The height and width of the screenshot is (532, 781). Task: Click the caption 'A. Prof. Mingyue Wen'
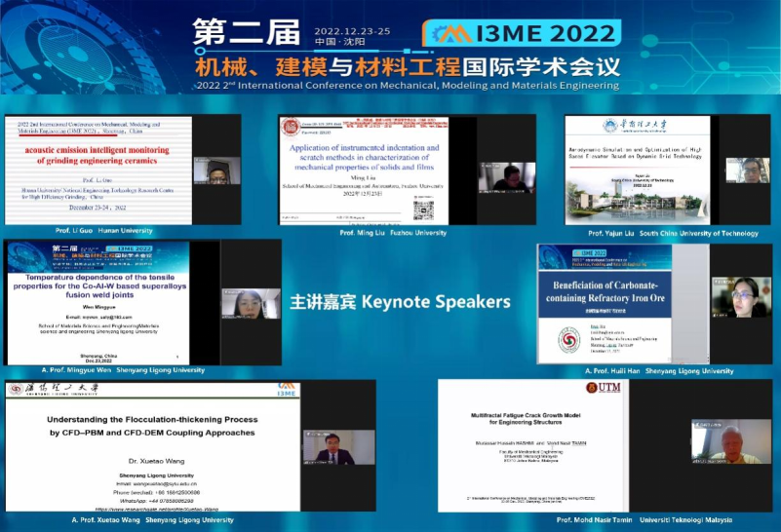123,369
